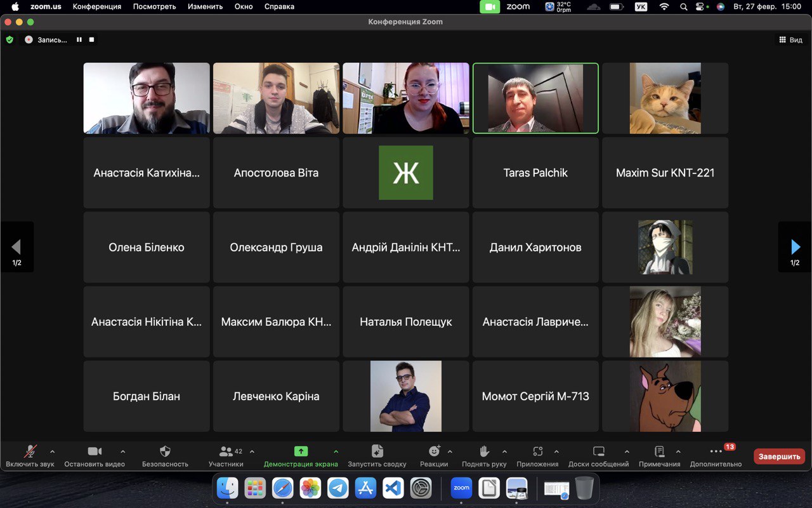Open the View (Вид) layout dropdown

coord(790,39)
